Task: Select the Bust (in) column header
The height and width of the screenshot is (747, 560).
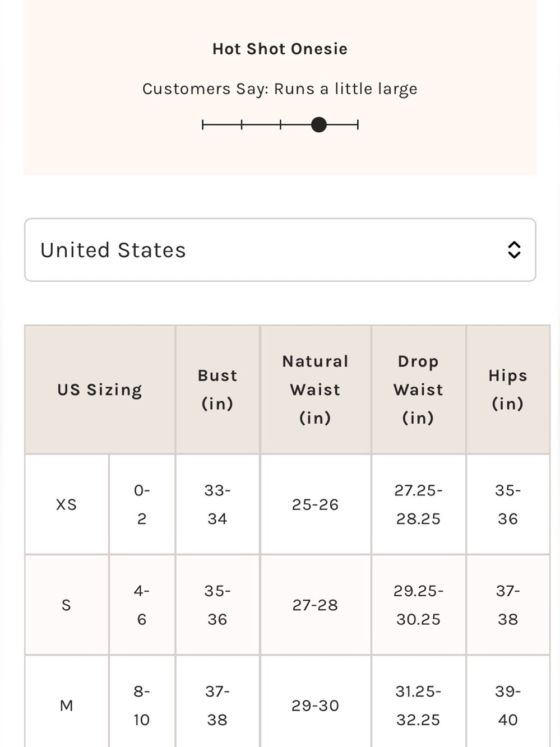Action: [217, 389]
